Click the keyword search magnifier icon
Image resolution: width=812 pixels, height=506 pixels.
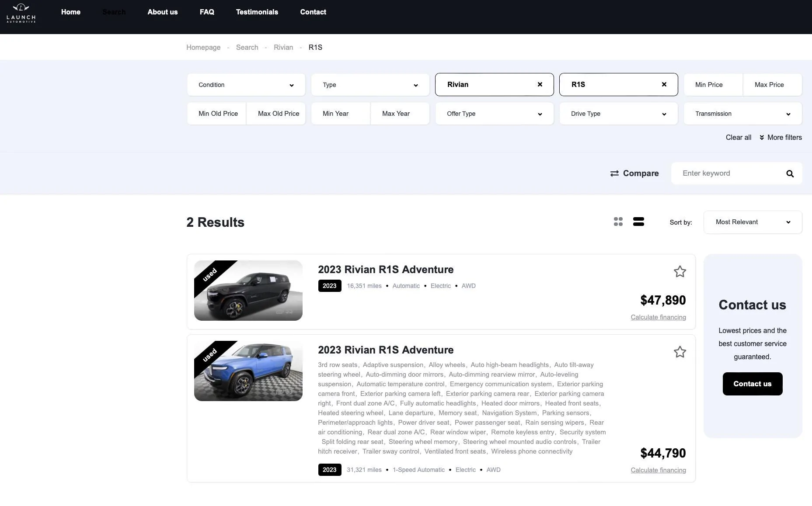coord(790,174)
